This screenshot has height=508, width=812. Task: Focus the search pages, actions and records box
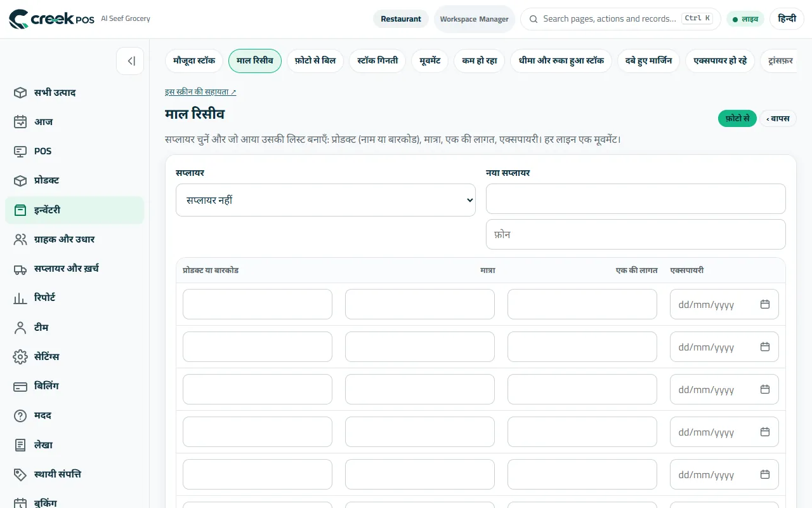point(620,19)
